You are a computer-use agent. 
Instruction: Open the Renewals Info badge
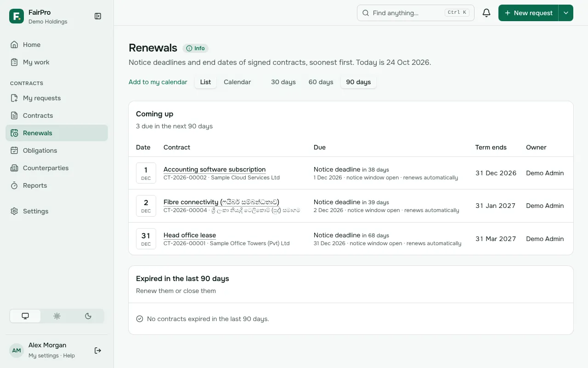click(196, 48)
